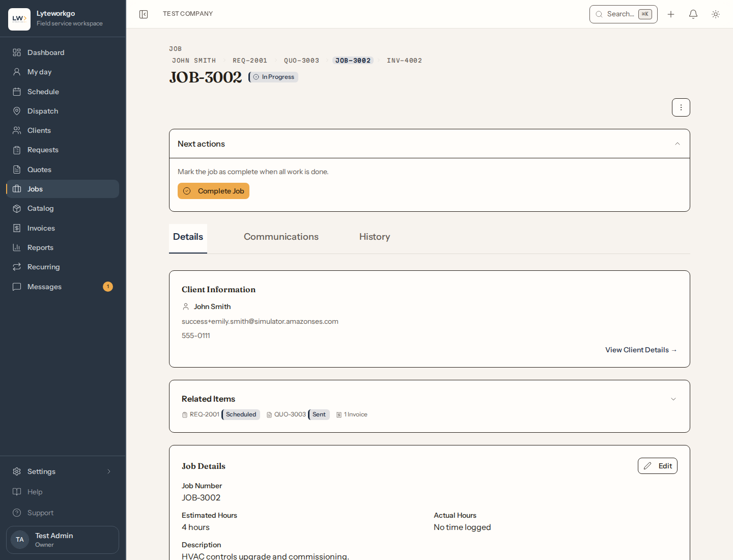Image resolution: width=733 pixels, height=560 pixels.
Task: Open Messages in the sidebar
Action: [63, 287]
